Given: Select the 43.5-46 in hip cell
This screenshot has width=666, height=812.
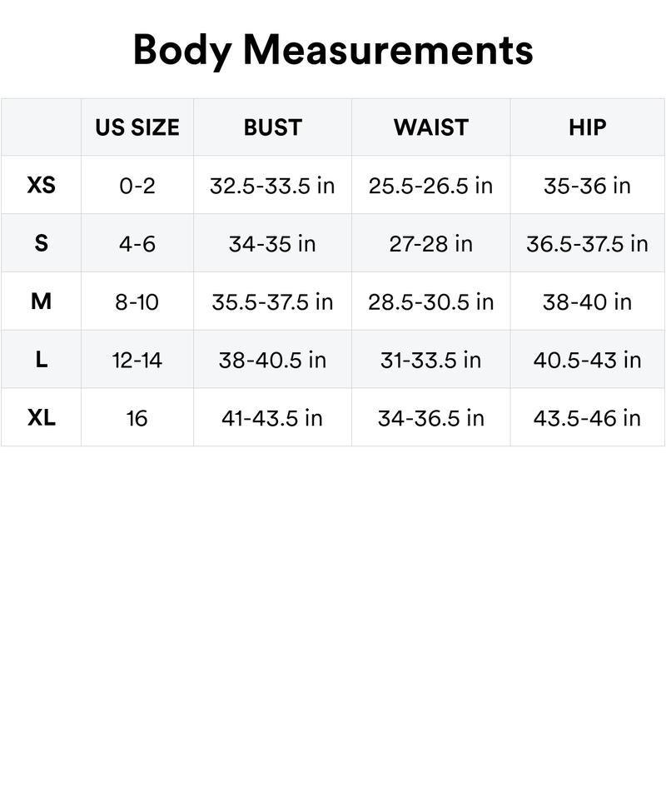Looking at the screenshot, I should 587,417.
